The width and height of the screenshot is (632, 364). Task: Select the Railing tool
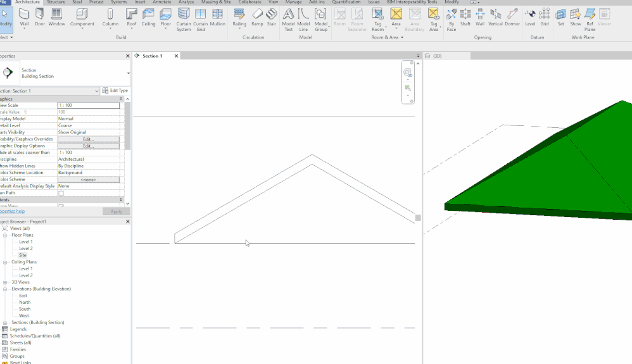(x=239, y=18)
